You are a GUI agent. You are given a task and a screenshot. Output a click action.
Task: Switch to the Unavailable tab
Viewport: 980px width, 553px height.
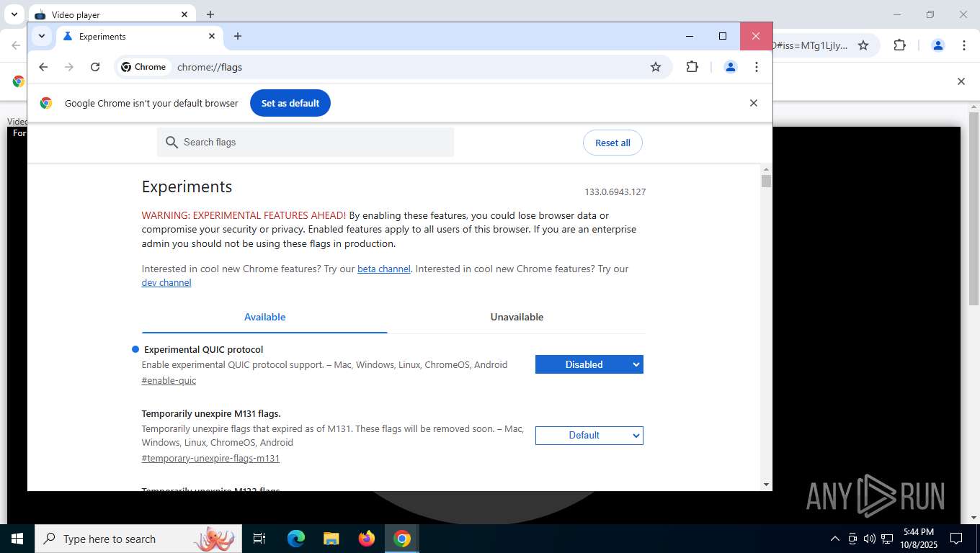[x=517, y=317]
